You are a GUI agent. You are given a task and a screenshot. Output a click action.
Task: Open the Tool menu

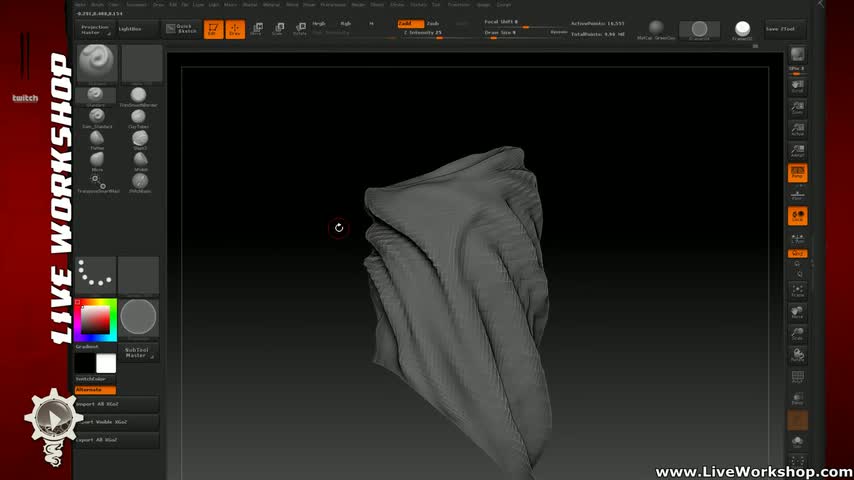(436, 4)
